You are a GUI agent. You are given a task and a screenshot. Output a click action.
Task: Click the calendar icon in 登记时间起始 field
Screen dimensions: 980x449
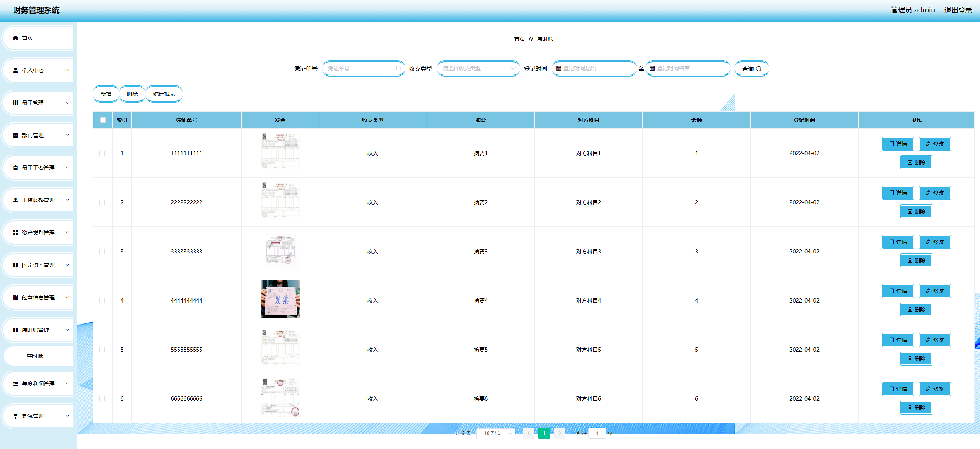(x=558, y=68)
